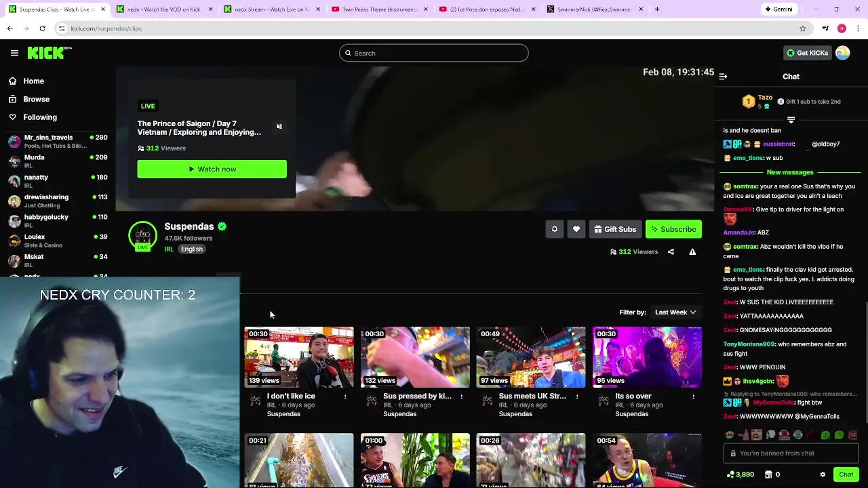
Task: Click the address bar URL
Action: (x=106, y=28)
